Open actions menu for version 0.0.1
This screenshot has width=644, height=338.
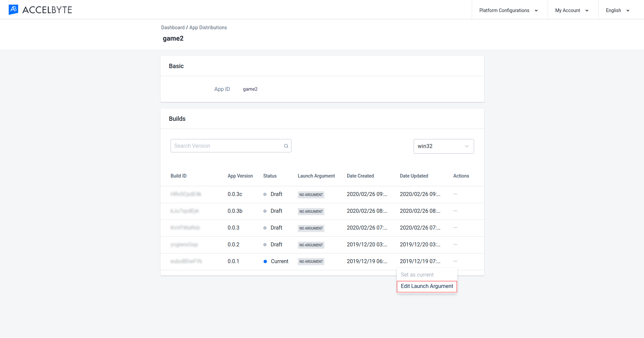[x=455, y=261]
